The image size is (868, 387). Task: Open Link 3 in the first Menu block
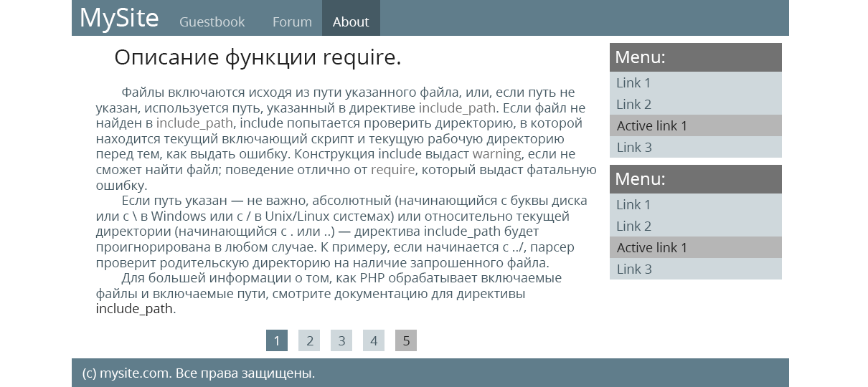click(x=696, y=147)
